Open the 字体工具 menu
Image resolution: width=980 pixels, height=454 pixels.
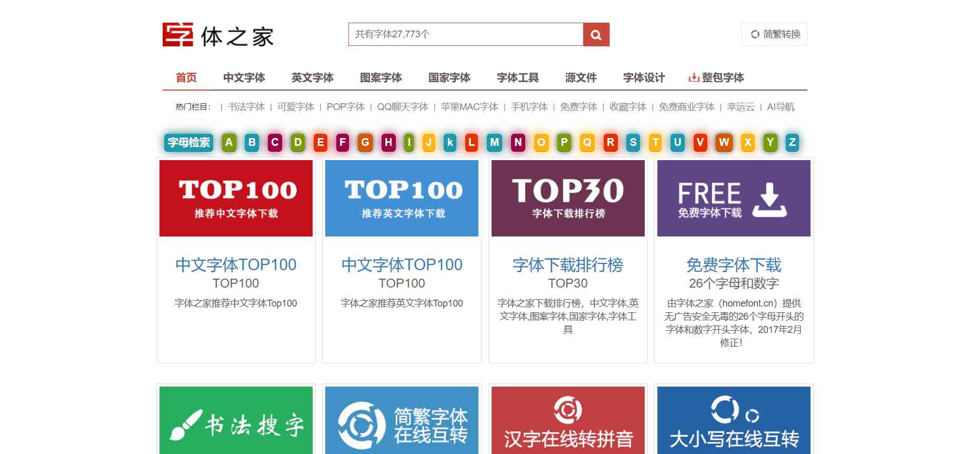(x=518, y=78)
